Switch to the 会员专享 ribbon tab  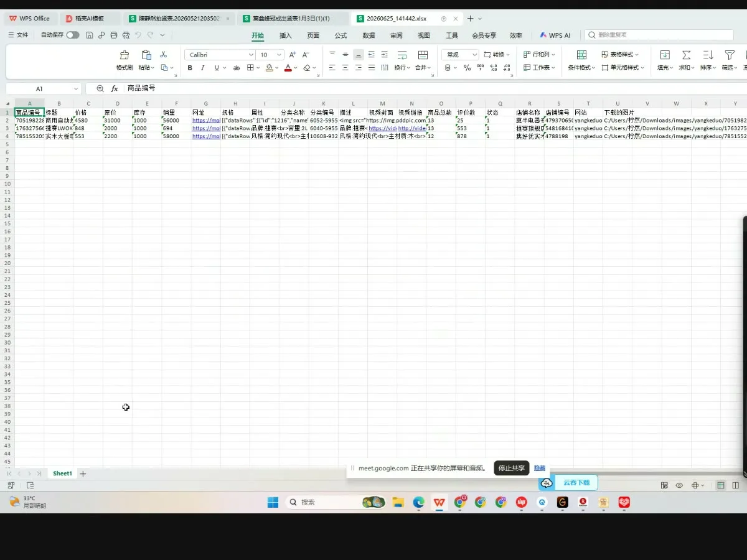click(x=484, y=35)
